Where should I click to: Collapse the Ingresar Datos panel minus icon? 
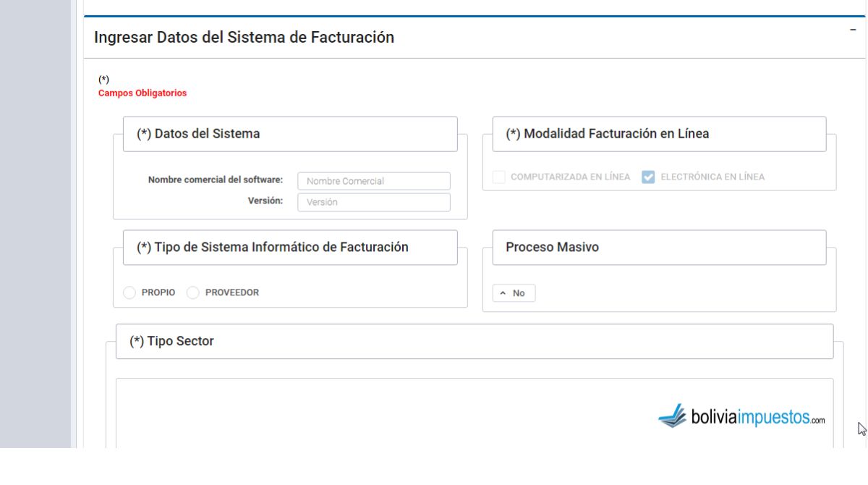coord(854,28)
